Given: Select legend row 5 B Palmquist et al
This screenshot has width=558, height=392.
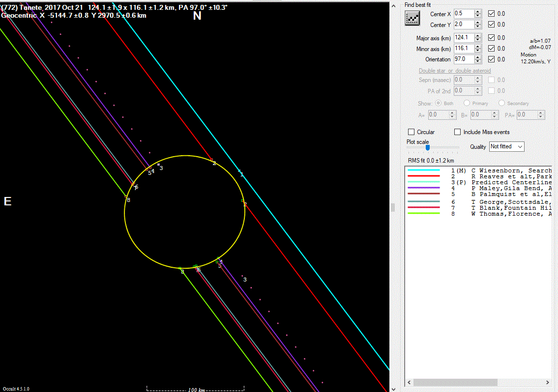Looking at the screenshot, I should [x=479, y=194].
